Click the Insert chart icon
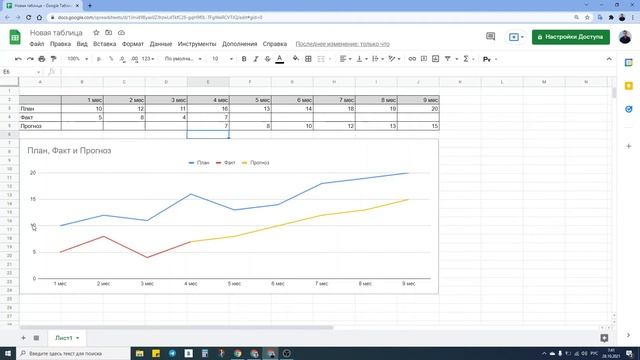Image resolution: width=640 pixels, height=360 pixels. point(436,59)
